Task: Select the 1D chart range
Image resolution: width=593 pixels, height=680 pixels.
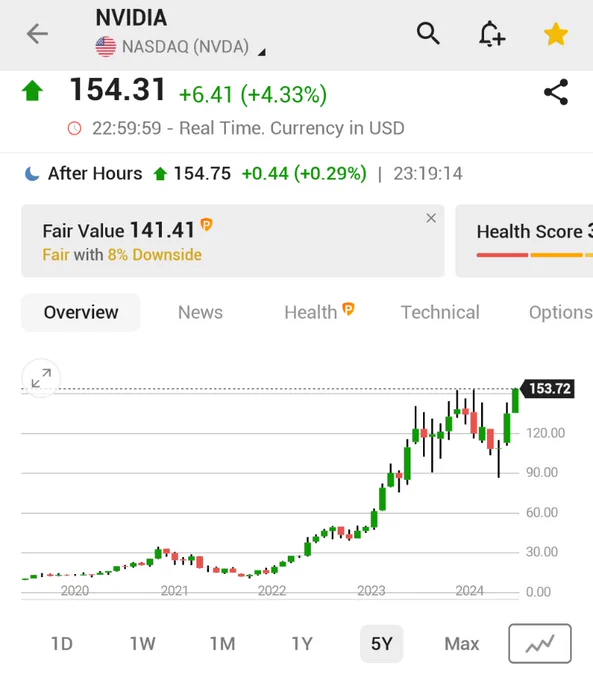Action: click(x=62, y=644)
